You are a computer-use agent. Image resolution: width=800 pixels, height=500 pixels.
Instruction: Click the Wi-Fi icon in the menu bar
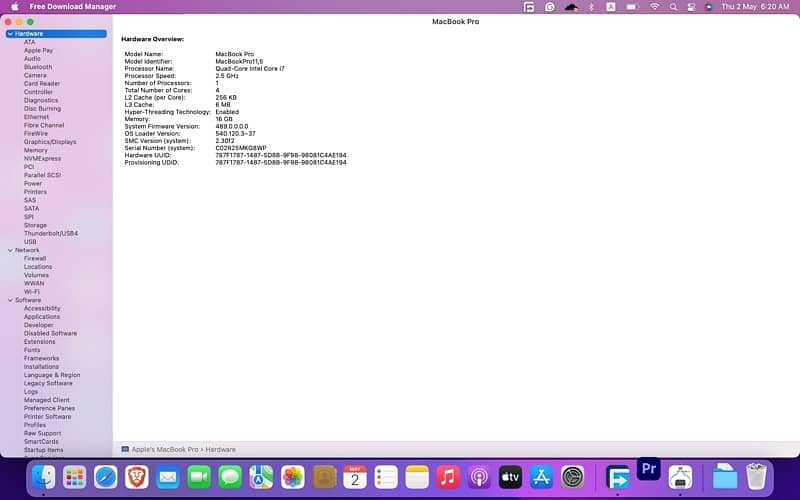(655, 6)
